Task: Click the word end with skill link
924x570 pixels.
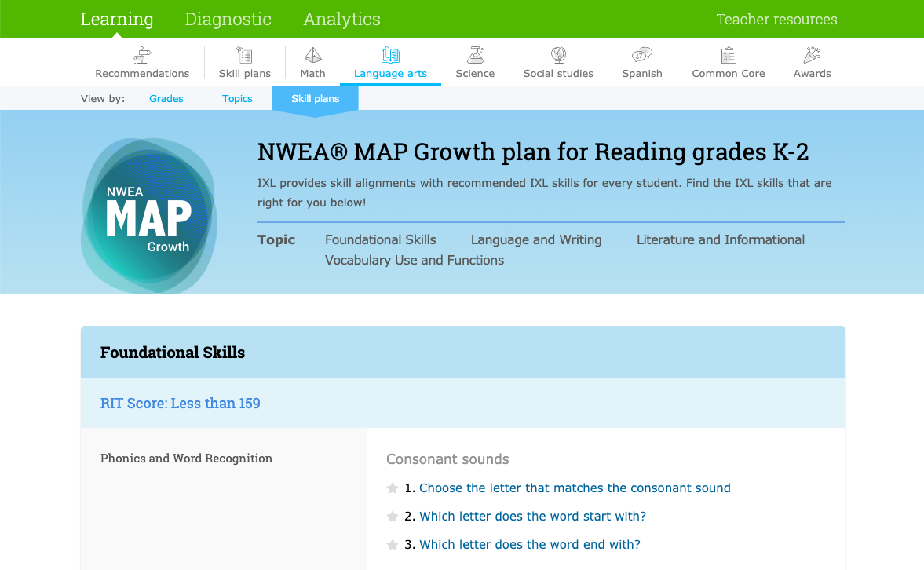Action: click(529, 544)
